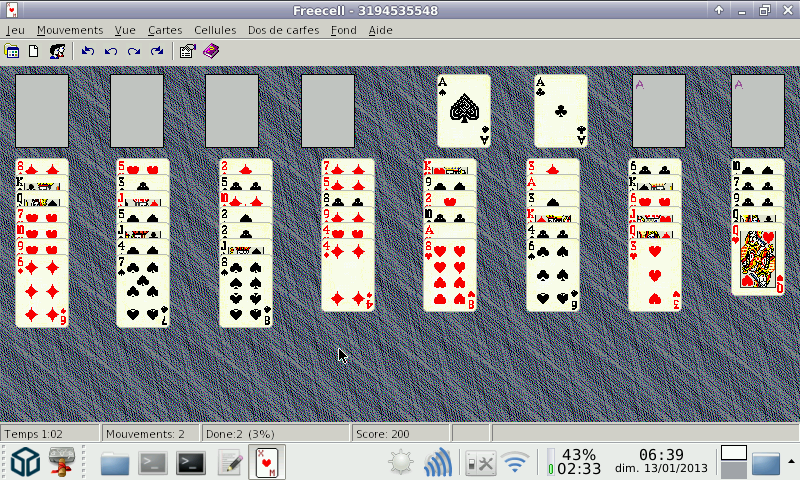Click the Mouvements: 2 status field
This screenshot has width=800, height=480.
click(151, 434)
